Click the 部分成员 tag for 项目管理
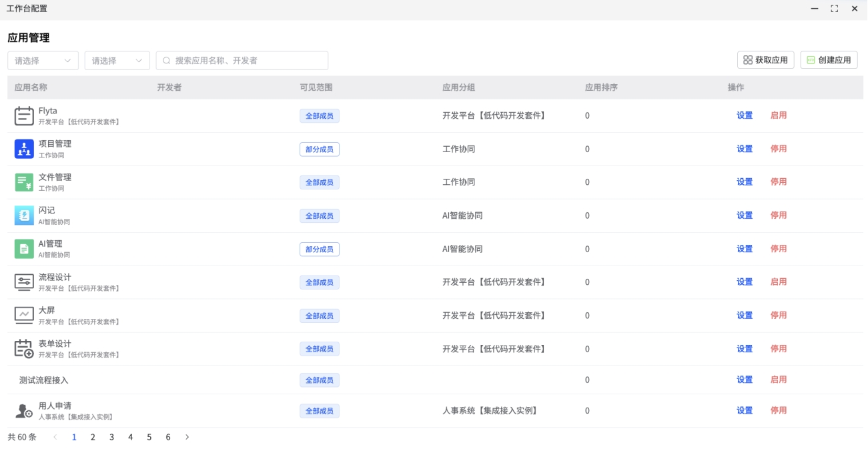This screenshot has width=868, height=459. pyautogui.click(x=320, y=149)
